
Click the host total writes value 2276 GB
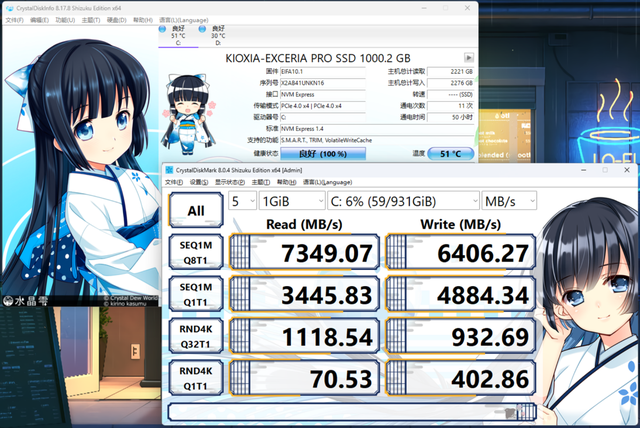click(x=451, y=83)
